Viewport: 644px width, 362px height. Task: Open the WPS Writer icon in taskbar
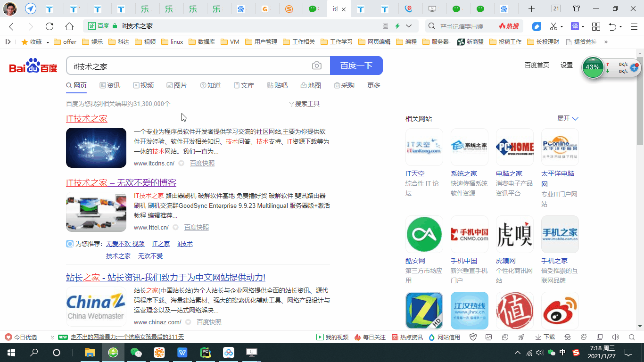pos(182,352)
